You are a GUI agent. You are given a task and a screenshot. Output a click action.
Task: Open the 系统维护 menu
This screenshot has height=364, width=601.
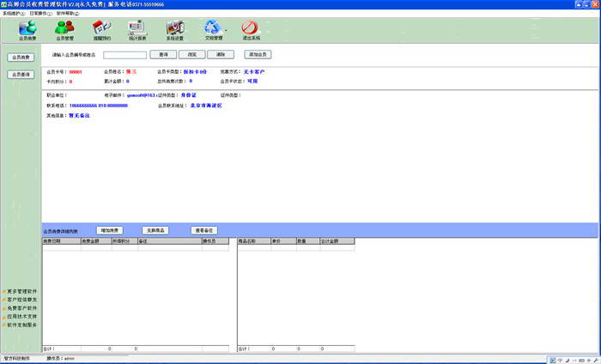12,14
